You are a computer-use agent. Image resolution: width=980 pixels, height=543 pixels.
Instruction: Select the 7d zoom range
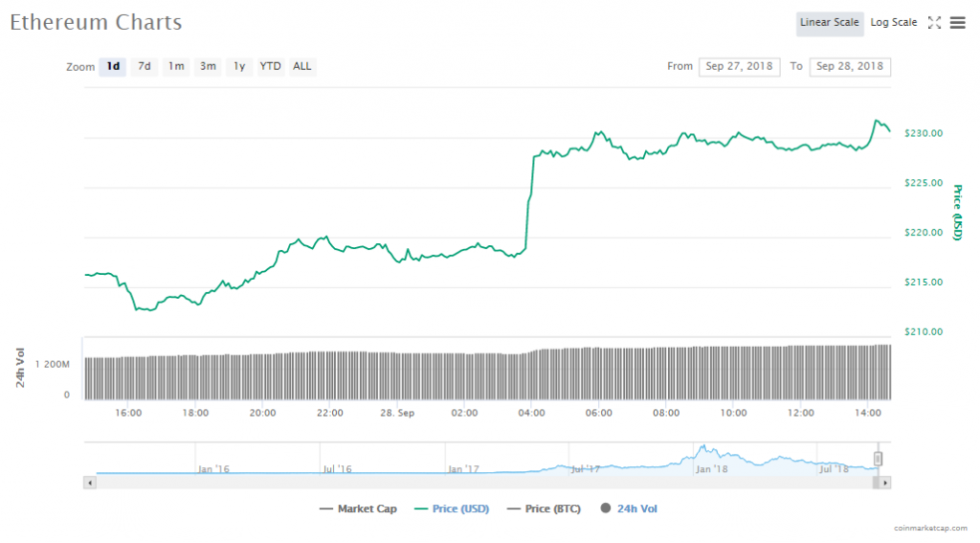point(144,67)
